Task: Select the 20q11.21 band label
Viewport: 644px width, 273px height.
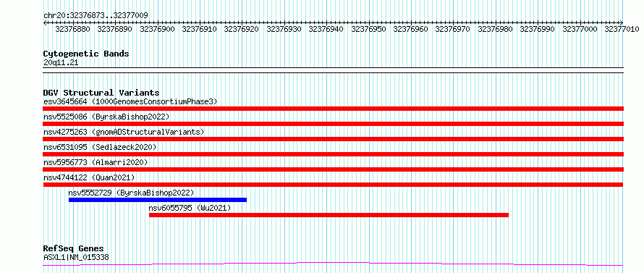Action: [x=61, y=63]
